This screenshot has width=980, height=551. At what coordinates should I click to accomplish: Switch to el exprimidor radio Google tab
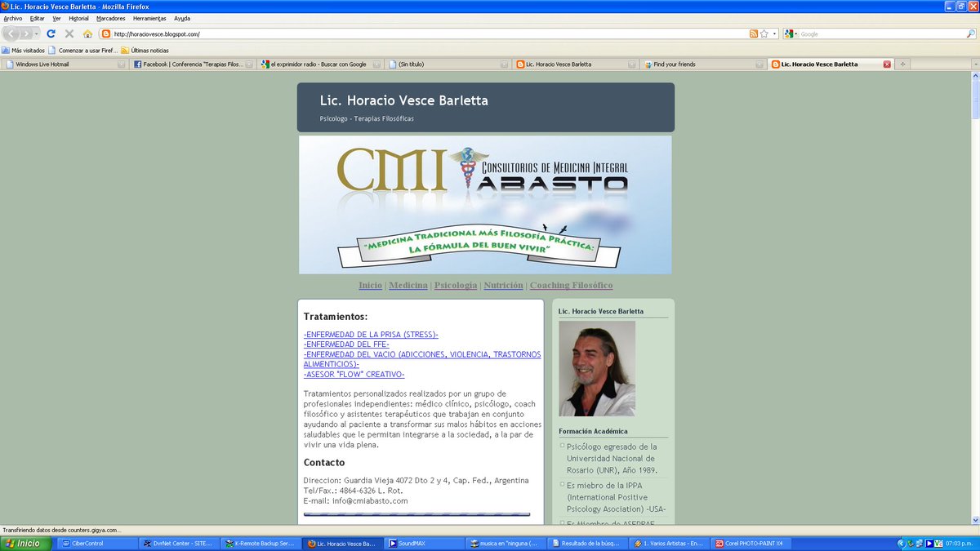pos(320,64)
